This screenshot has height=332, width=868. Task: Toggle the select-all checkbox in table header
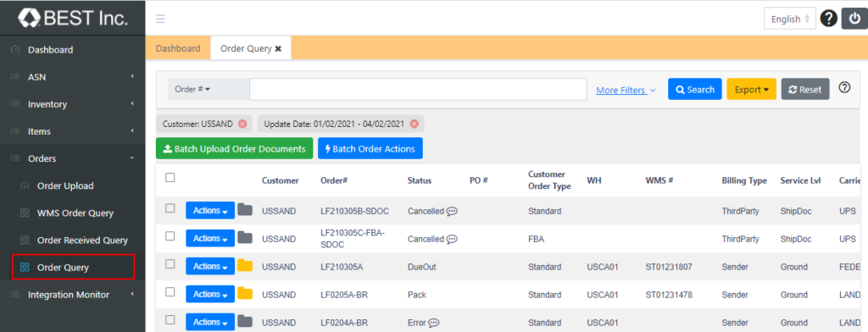pos(170,178)
